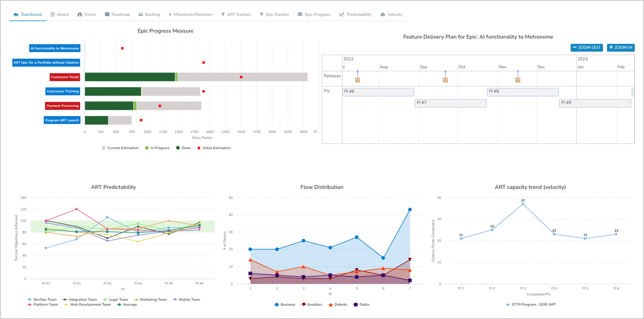Screen dimensions: 644x319
Task: Click the Roadmap map icon
Action: (107, 14)
